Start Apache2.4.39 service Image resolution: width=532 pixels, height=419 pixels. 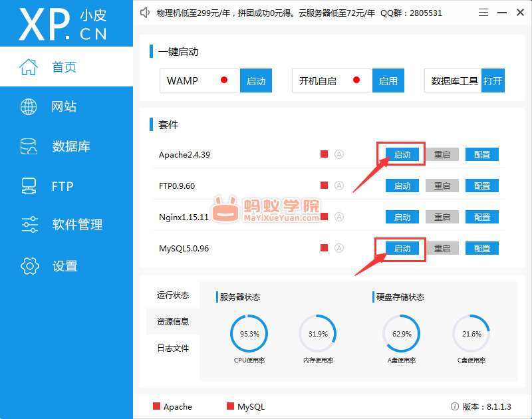pos(402,154)
